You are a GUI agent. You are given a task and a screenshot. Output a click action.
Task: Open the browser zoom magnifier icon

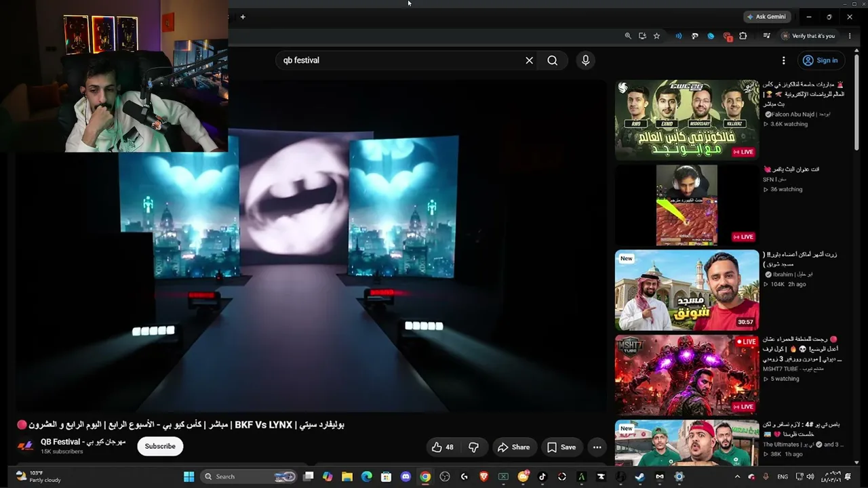(x=628, y=36)
